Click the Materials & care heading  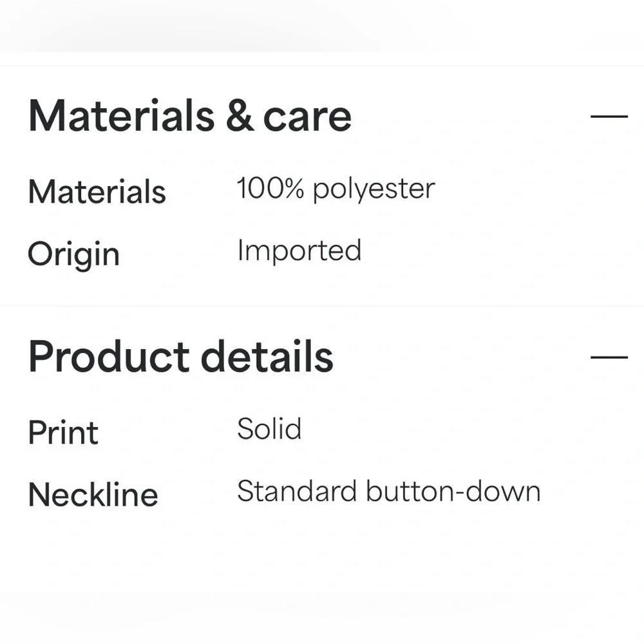point(190,116)
